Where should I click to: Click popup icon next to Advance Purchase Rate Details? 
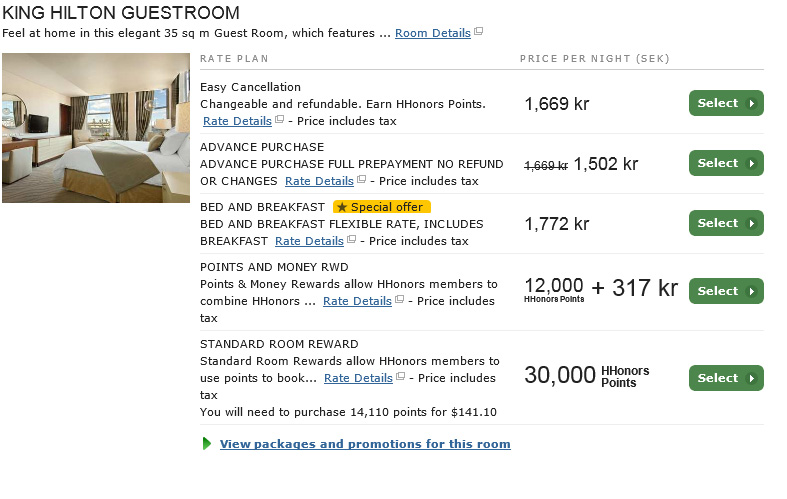point(361,181)
